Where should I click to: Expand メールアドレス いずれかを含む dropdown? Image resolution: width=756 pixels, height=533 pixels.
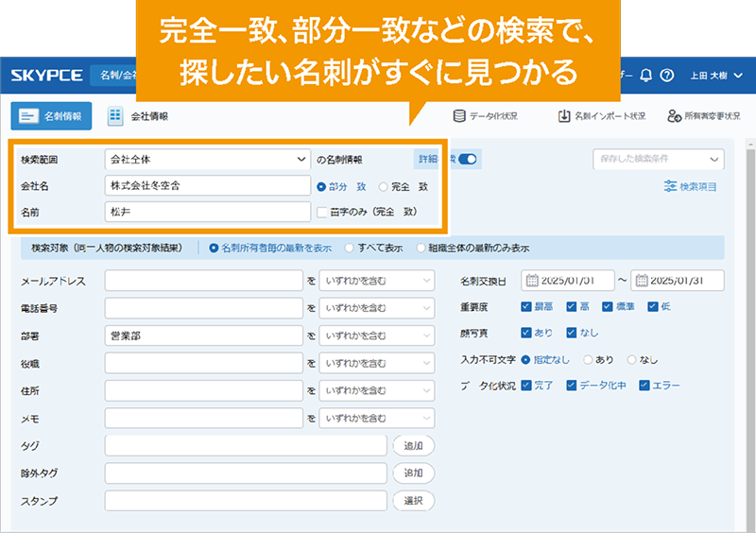tap(376, 281)
